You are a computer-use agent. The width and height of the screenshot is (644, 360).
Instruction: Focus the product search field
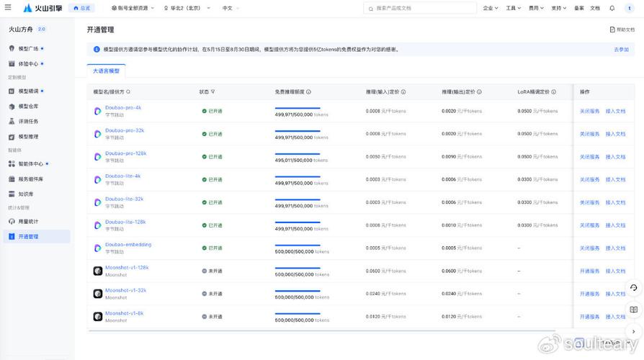[x=420, y=8]
